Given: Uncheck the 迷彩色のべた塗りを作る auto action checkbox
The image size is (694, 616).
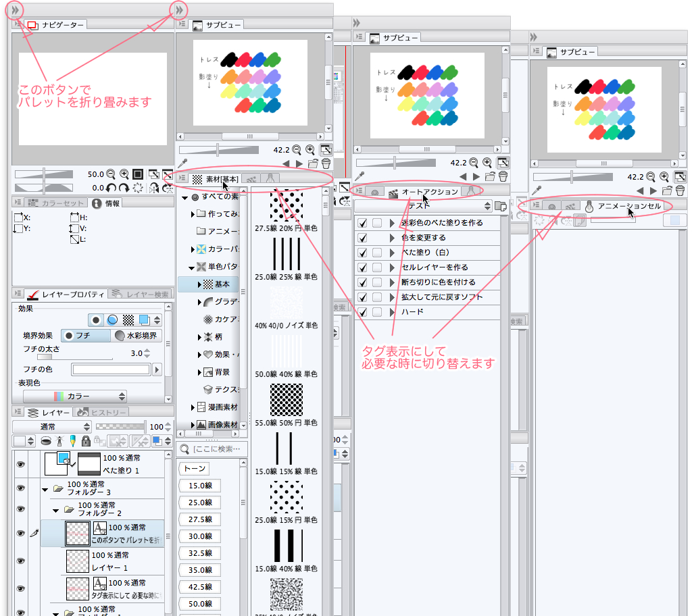Looking at the screenshot, I should pyautogui.click(x=362, y=223).
